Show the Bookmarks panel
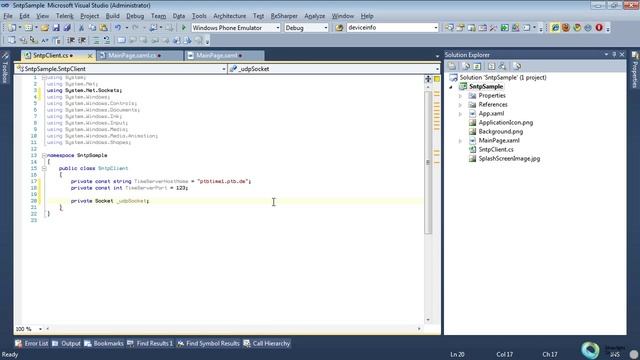 pyautogui.click(x=104, y=344)
